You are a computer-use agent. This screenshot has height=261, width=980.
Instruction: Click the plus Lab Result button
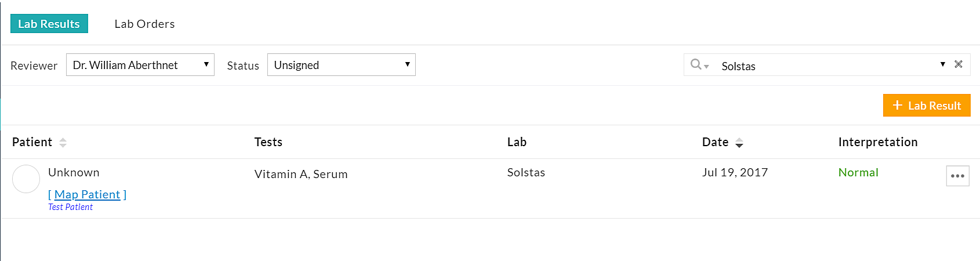pyautogui.click(x=926, y=106)
